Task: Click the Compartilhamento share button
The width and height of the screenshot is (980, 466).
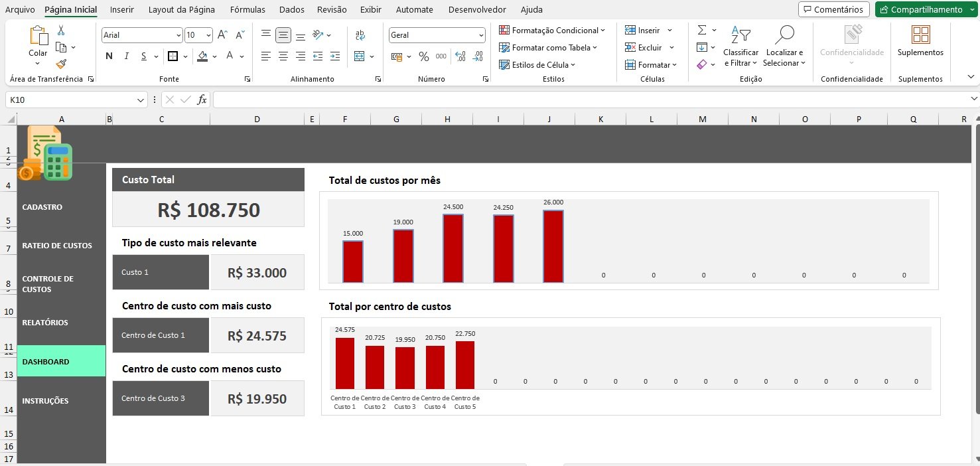Action: click(x=921, y=10)
